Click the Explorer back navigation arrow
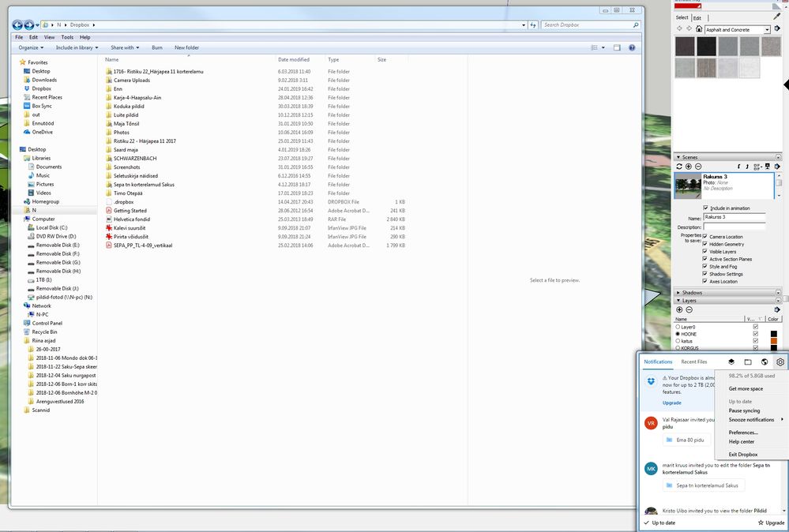Image resolution: width=789 pixels, height=532 pixels. tap(17, 24)
